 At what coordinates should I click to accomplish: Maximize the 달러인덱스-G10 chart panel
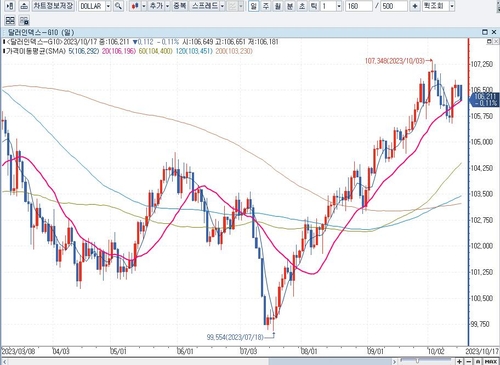(485, 32)
